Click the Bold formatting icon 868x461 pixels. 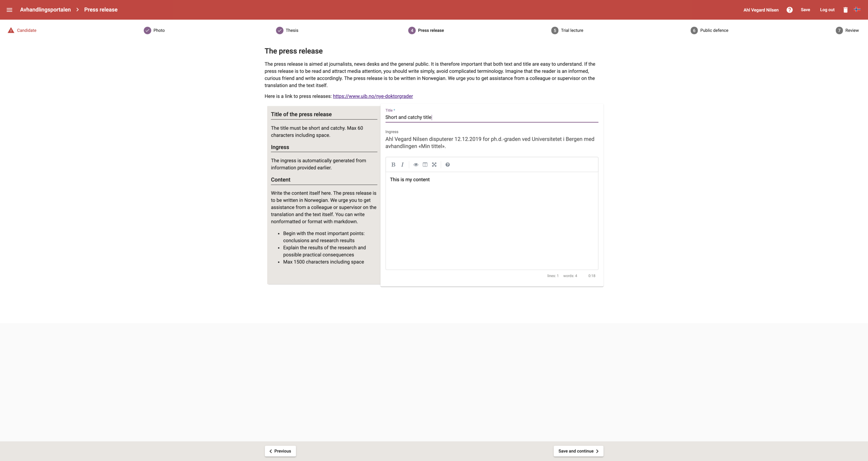point(393,165)
